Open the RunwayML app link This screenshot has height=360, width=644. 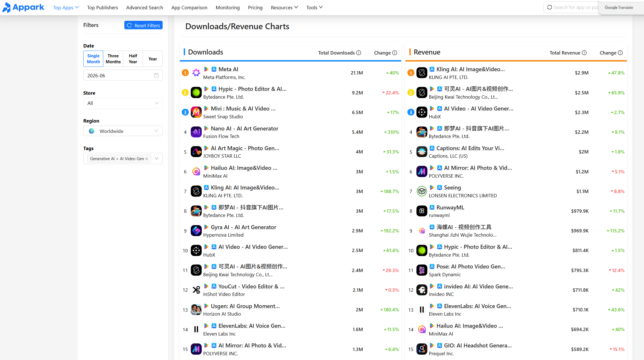[450, 207]
